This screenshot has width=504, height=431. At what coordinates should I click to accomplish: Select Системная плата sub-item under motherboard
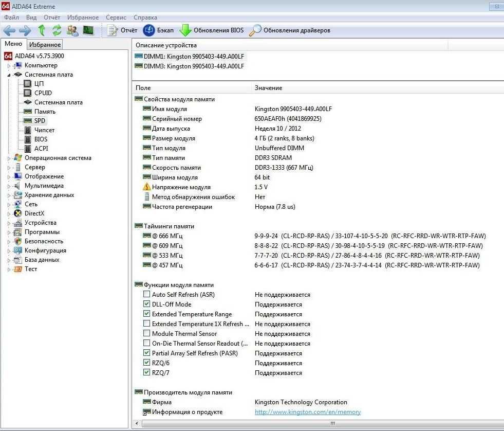[x=58, y=102]
